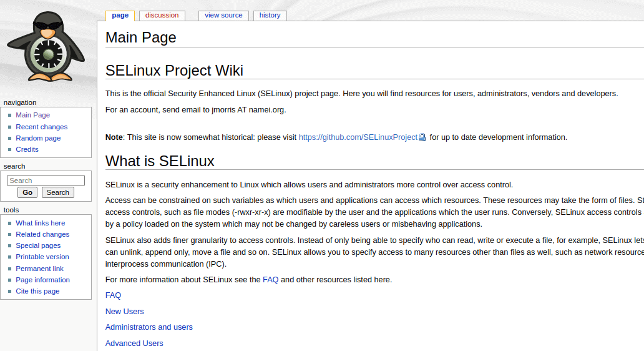This screenshot has height=351, width=644.
Task: Click the SELinux penguin logo
Action: point(46,46)
